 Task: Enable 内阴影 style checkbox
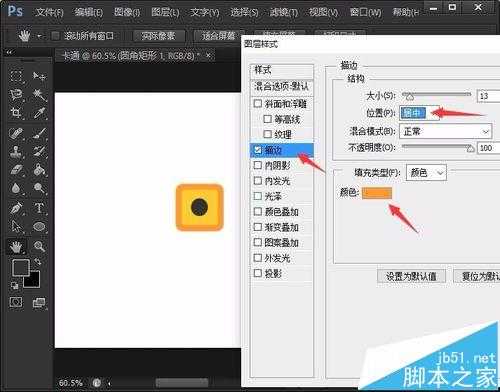pyautogui.click(x=258, y=165)
